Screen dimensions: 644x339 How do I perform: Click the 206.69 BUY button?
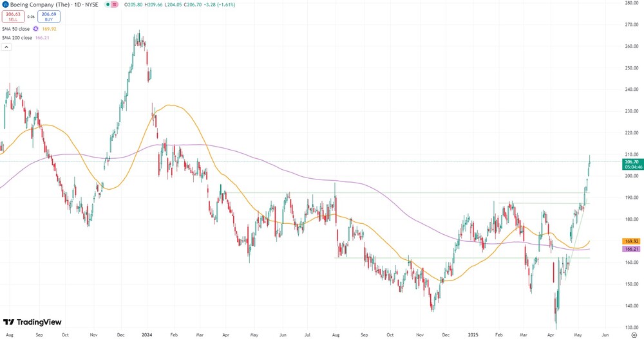49,17
